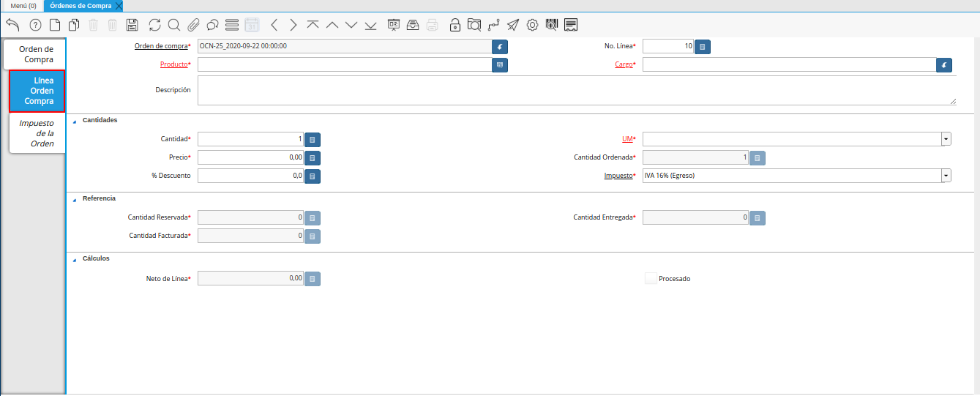Click the paperclip attachment icon
980x396 pixels.
193,25
